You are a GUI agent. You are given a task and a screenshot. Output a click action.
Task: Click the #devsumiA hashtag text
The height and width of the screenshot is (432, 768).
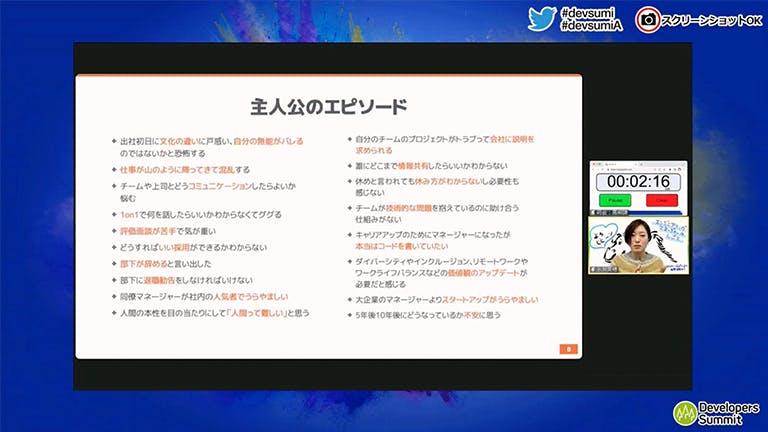coord(592,25)
